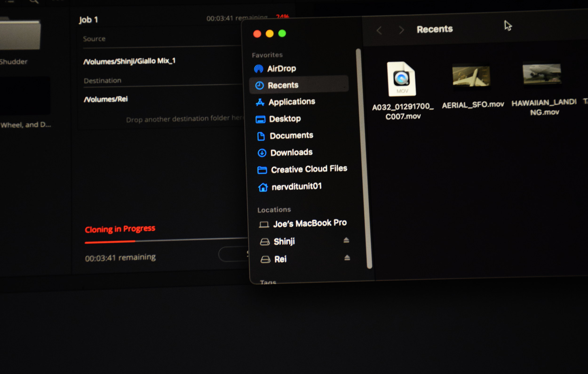The image size is (588, 374).
Task: Eject the Shinji volume
Action: (x=346, y=240)
